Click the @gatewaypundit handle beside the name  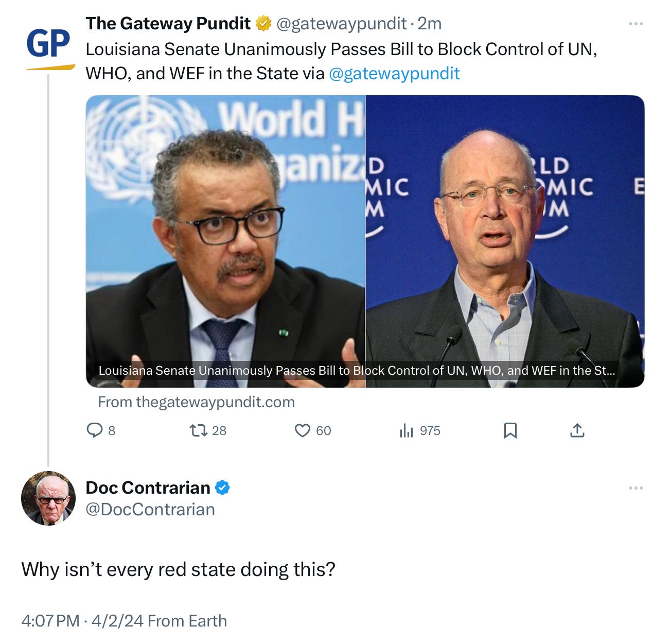click(x=342, y=24)
